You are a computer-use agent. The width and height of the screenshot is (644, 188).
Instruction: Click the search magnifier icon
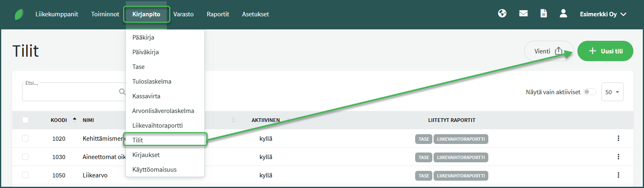click(122, 92)
